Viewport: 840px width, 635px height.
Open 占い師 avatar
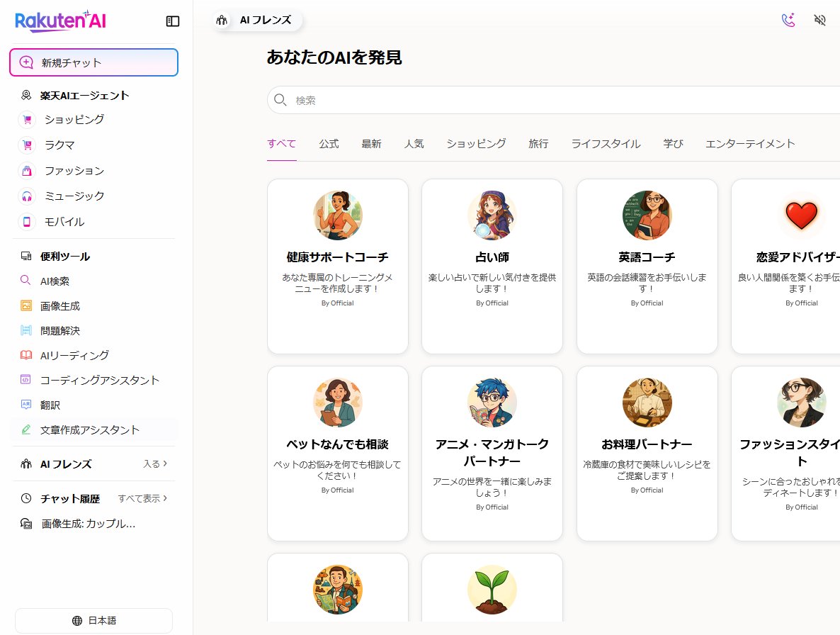click(492, 215)
